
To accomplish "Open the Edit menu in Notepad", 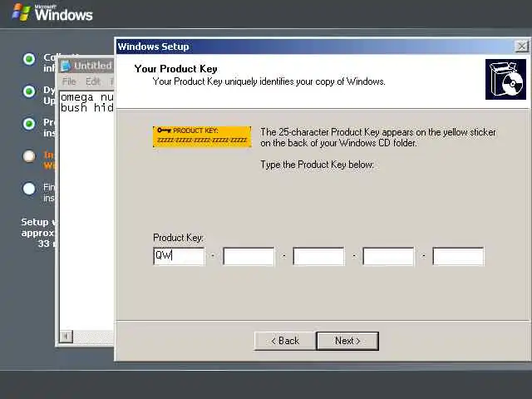I will (92, 81).
